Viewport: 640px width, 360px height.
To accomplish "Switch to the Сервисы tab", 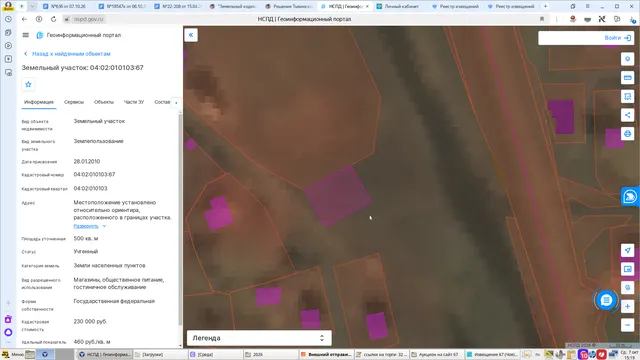I will tap(74, 102).
